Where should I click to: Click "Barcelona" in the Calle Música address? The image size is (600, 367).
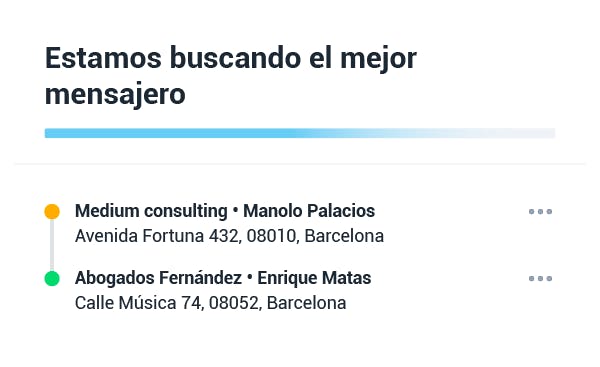pyautogui.click(x=307, y=303)
